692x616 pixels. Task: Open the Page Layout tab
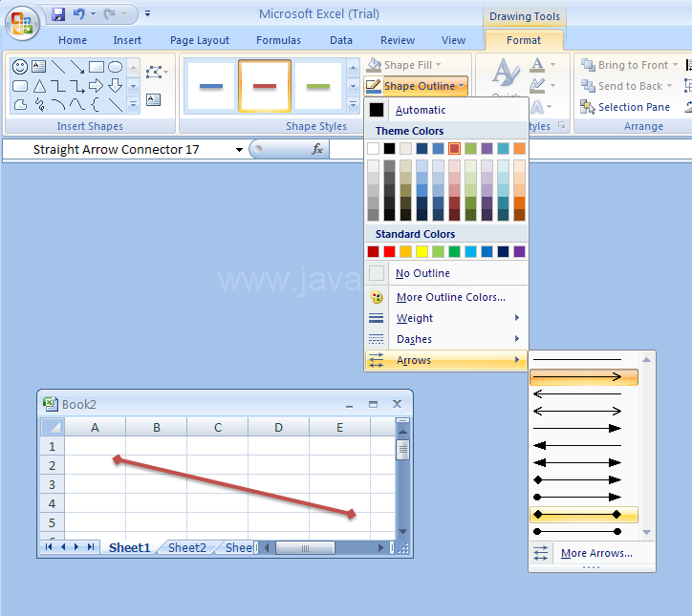(x=200, y=40)
